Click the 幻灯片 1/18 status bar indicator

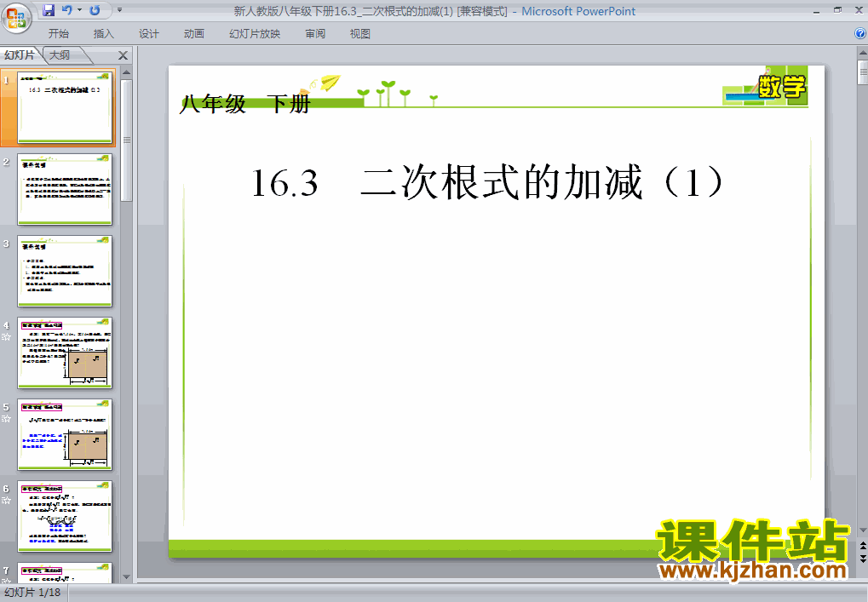[32, 593]
